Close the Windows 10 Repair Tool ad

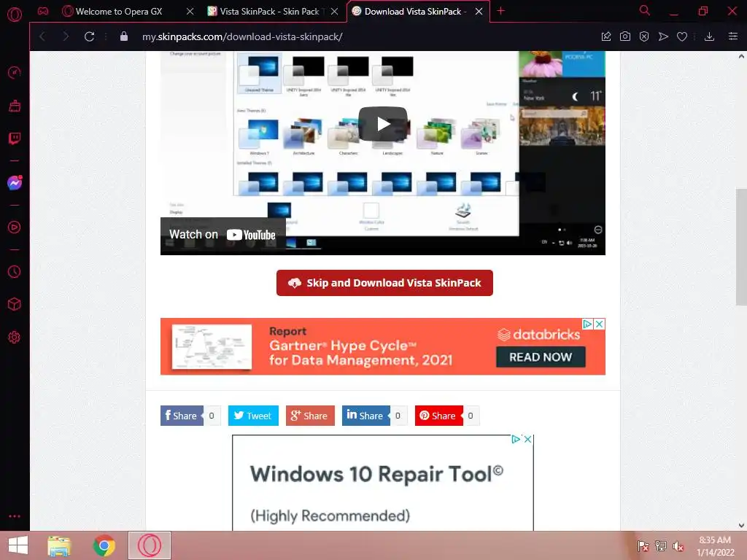(x=528, y=440)
